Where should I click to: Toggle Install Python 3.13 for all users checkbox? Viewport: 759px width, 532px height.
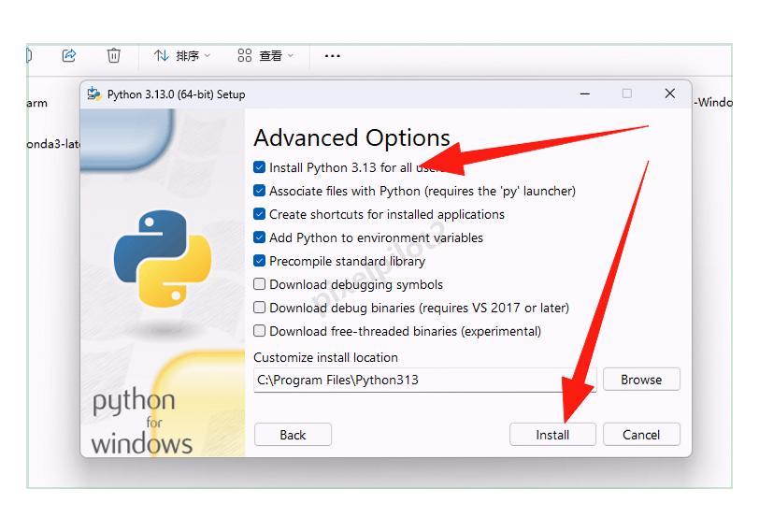(260, 167)
